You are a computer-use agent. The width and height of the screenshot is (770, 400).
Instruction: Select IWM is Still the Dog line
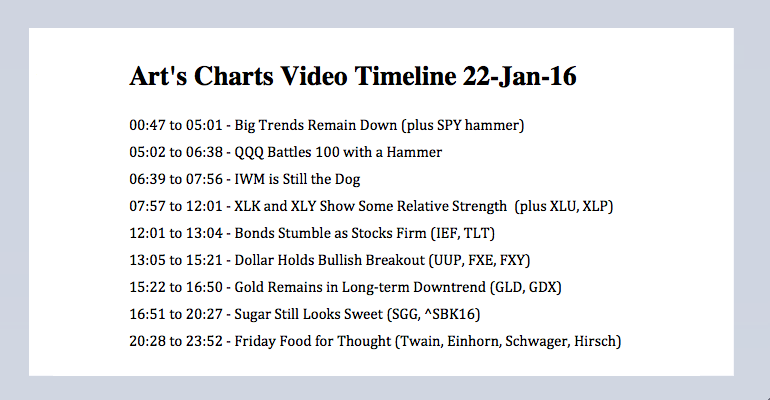(297, 180)
